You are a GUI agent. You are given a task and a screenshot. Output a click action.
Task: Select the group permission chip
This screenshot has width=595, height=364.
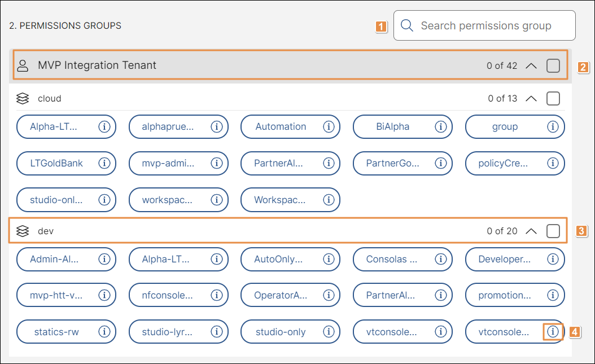(x=504, y=127)
